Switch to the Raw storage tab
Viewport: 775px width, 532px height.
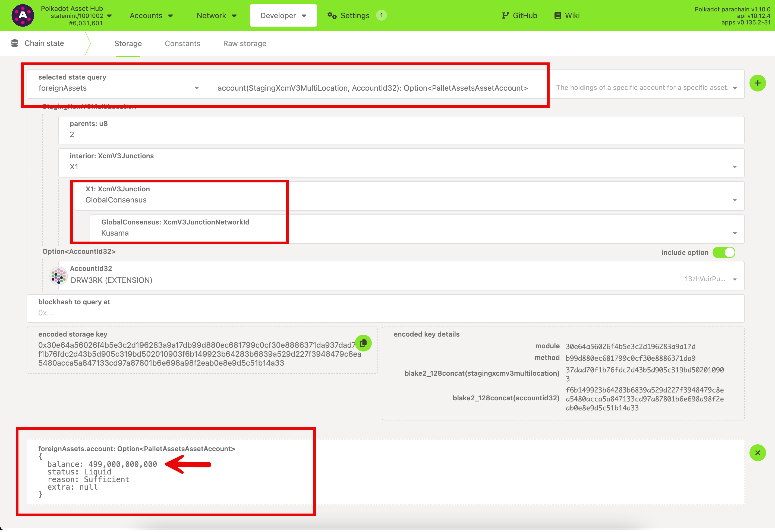pos(244,43)
